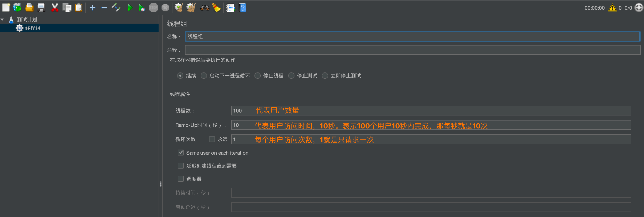644x217 pixels.
Task: Copy using the duplicate pages icon
Action: (67, 8)
